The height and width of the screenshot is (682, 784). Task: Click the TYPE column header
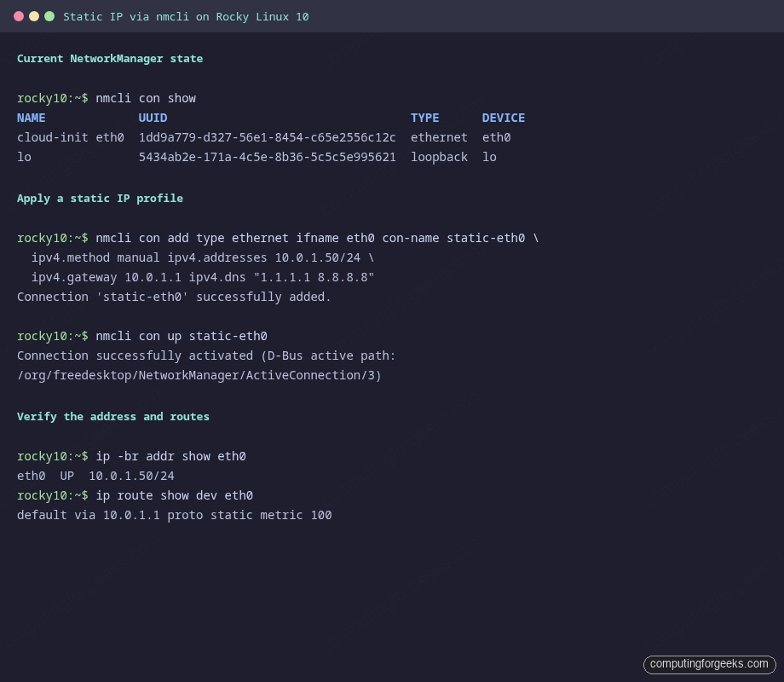coord(424,118)
